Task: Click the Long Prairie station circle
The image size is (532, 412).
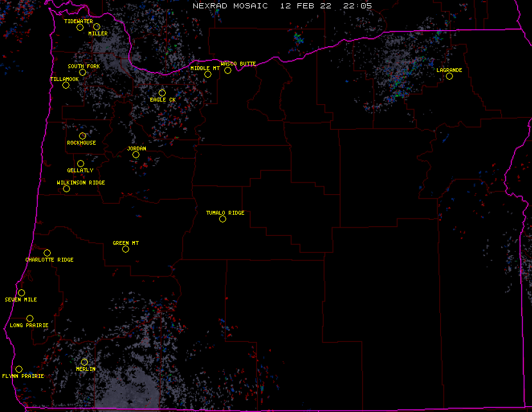Action: coord(30,318)
